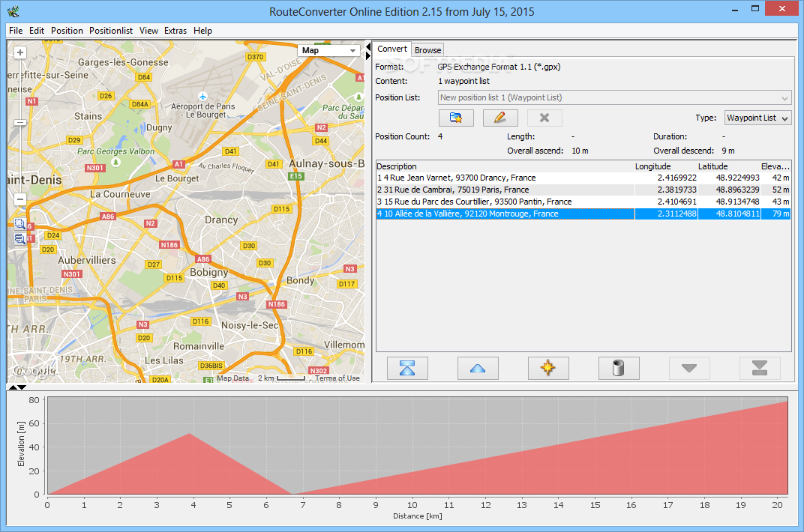Click the list search icon below magnifier
The width and height of the screenshot is (804, 532).
click(x=19, y=238)
